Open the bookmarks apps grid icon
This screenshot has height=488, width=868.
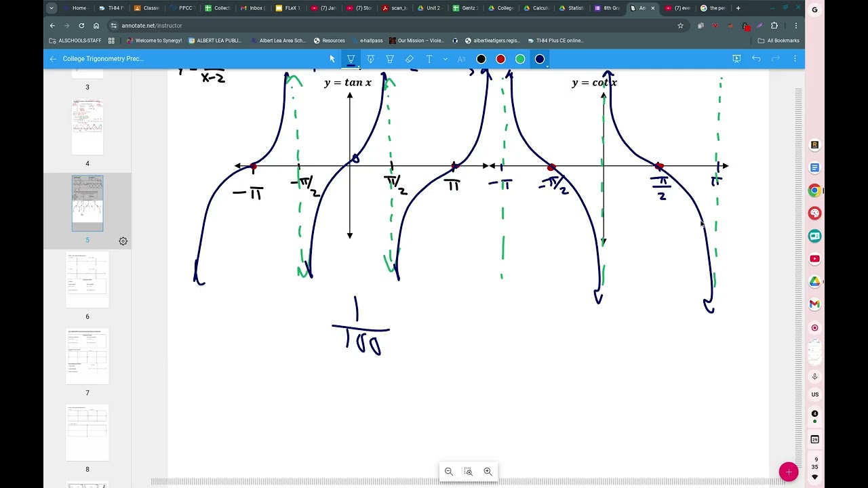(111, 41)
